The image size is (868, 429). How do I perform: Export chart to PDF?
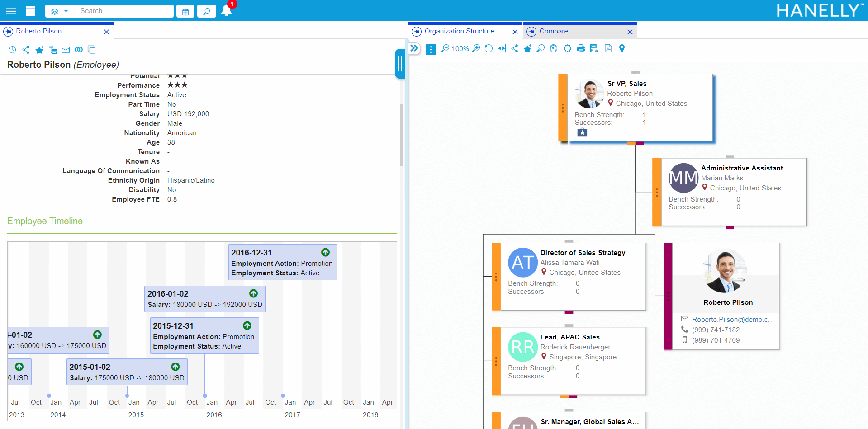(x=608, y=48)
